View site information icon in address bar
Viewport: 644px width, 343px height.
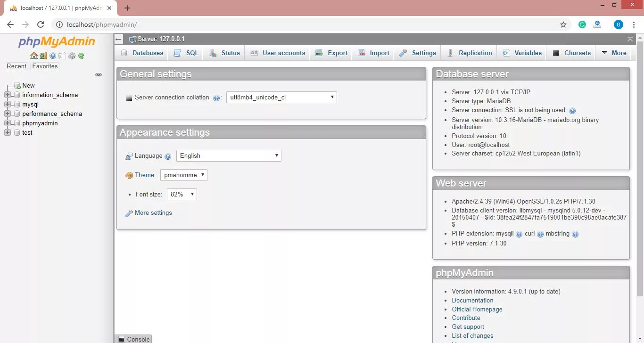(x=59, y=24)
